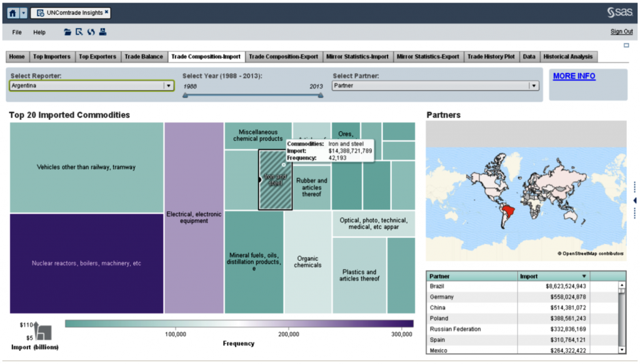Open the File menu
The height and width of the screenshot is (364, 640).
point(16,32)
